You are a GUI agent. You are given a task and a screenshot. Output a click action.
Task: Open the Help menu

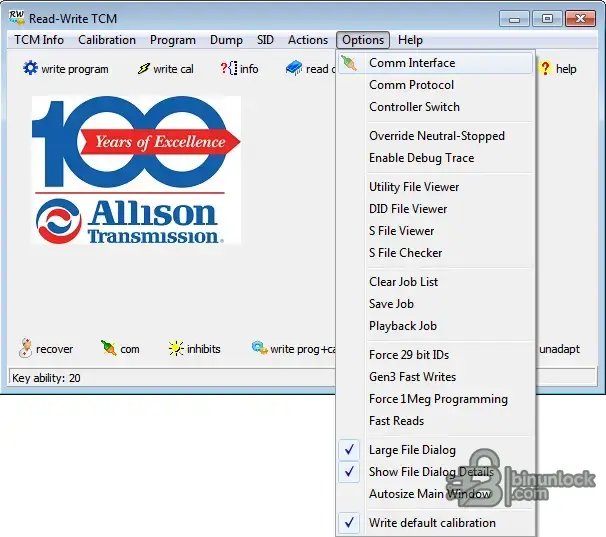(410, 40)
